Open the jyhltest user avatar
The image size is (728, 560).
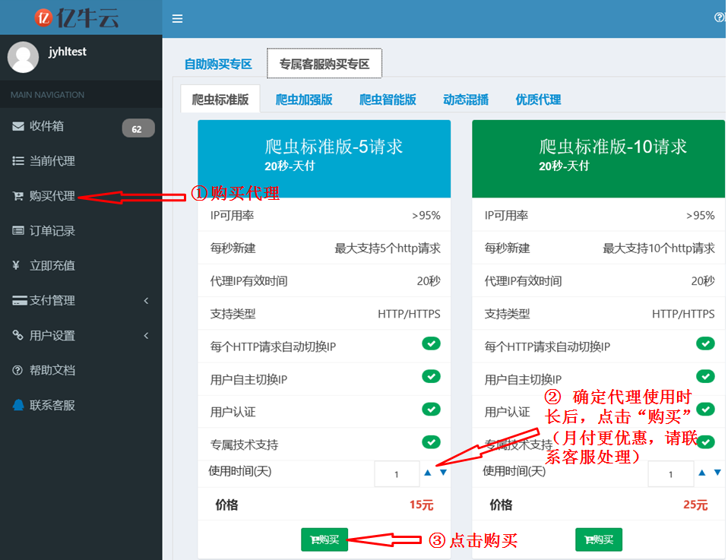[x=24, y=57]
